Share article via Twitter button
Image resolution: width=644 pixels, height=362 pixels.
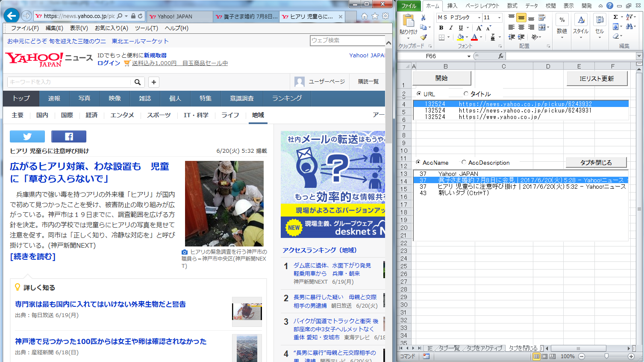pos(27,136)
